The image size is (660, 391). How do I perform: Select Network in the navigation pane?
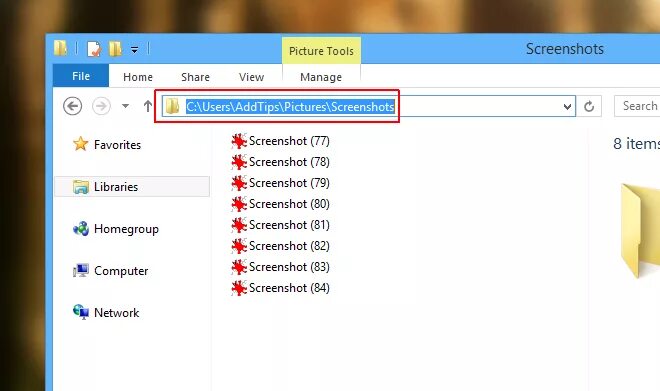click(x=117, y=313)
